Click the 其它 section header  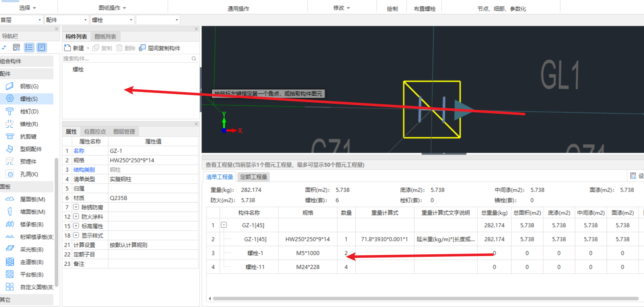(27, 299)
